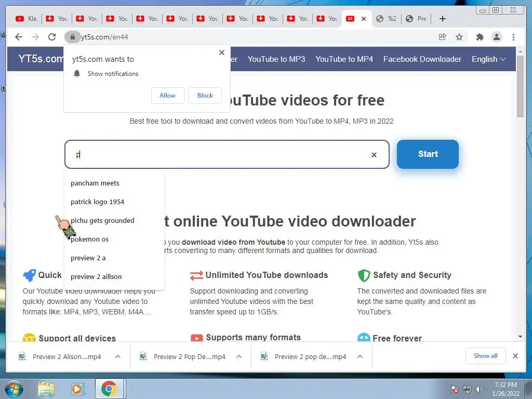Click in the video URL search field
532x399 pixels.
227,154
